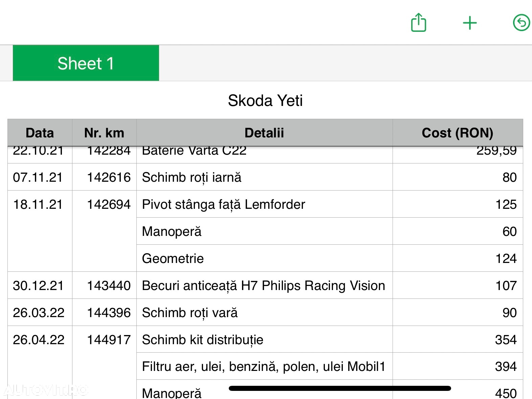
Task: Select the Becuri anticeață H7 Philips cell
Action: pyautogui.click(x=264, y=285)
